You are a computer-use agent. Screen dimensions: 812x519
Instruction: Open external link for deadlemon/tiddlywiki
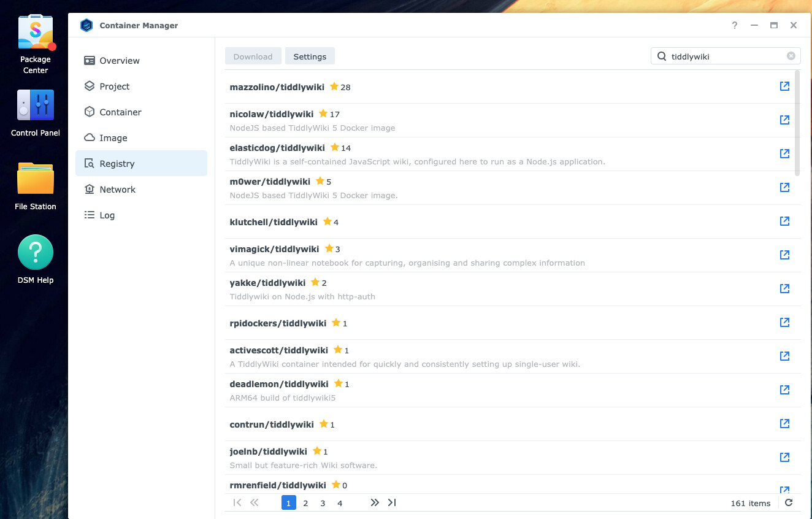click(x=784, y=390)
